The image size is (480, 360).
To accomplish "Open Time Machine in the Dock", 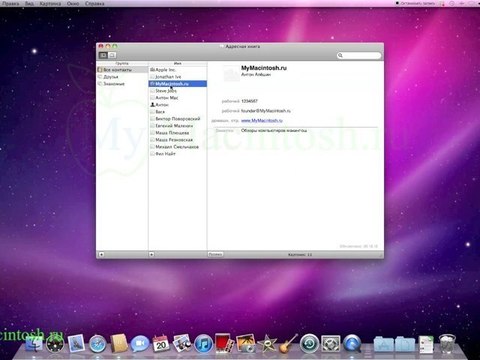I will 309,344.
